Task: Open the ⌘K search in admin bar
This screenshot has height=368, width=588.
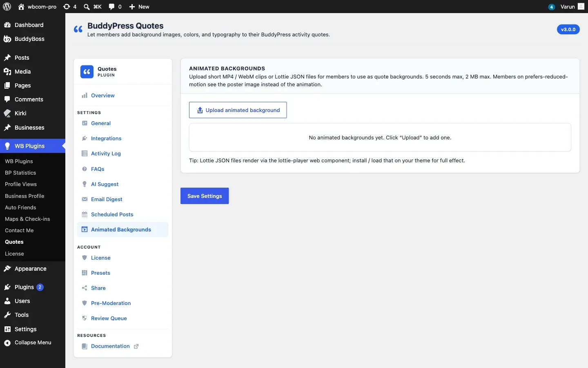Action: click(x=93, y=7)
